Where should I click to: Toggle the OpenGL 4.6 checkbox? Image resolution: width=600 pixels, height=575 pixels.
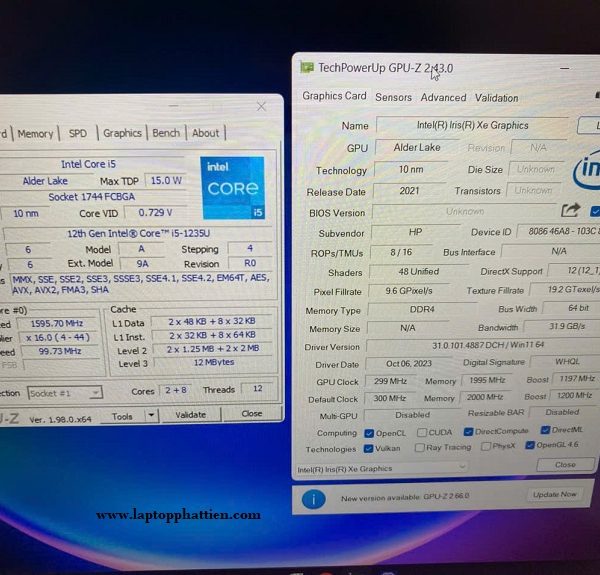[x=530, y=445]
